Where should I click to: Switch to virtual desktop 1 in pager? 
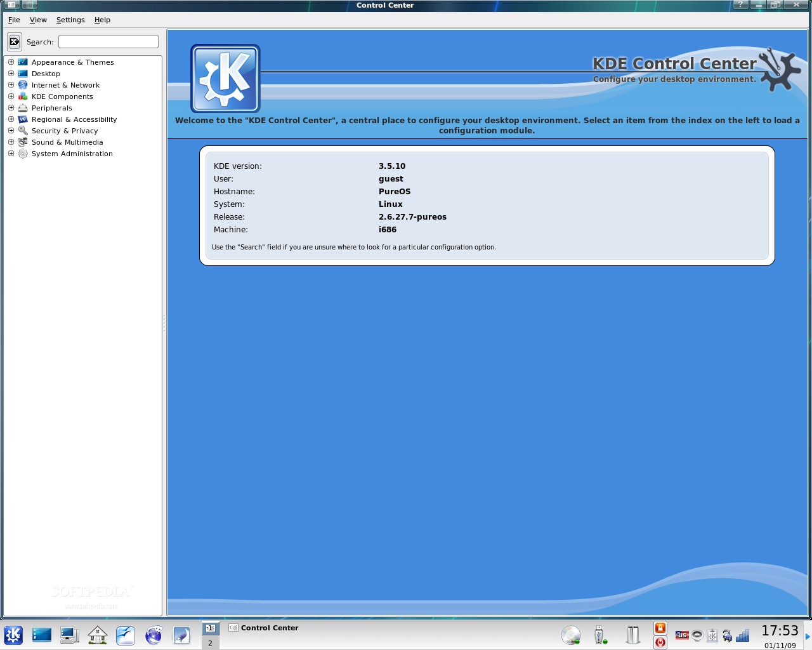point(211,628)
